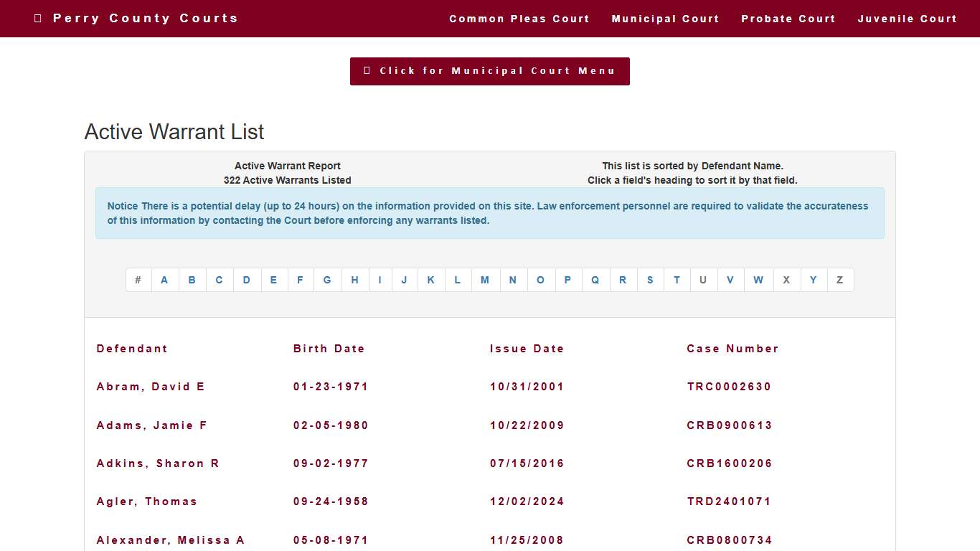Click the Perry County Courts home logo
980x551 pixels.
pos(136,18)
